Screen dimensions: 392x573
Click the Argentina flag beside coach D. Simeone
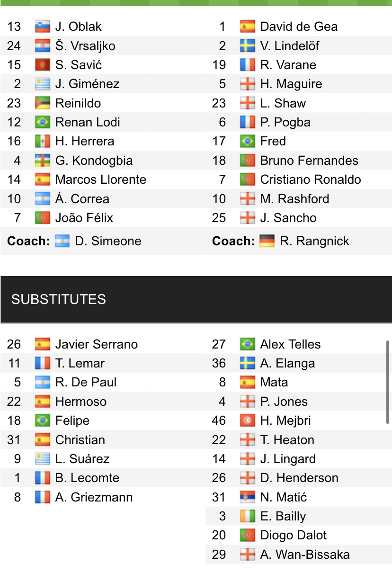point(62,241)
